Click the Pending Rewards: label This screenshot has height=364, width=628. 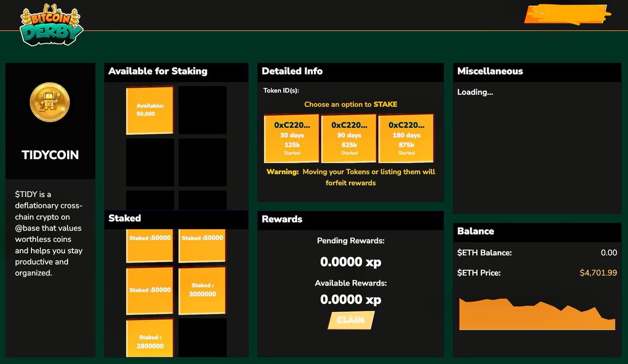(351, 241)
